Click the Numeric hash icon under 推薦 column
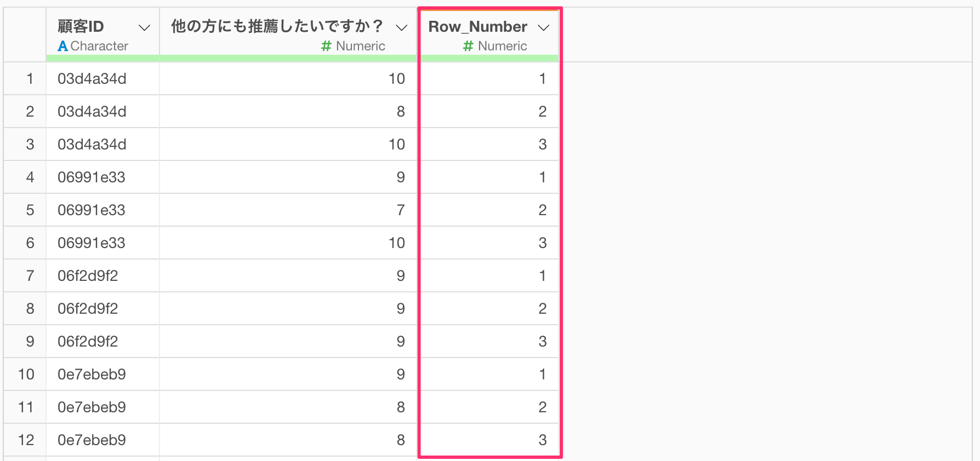980x461 pixels. [x=326, y=46]
